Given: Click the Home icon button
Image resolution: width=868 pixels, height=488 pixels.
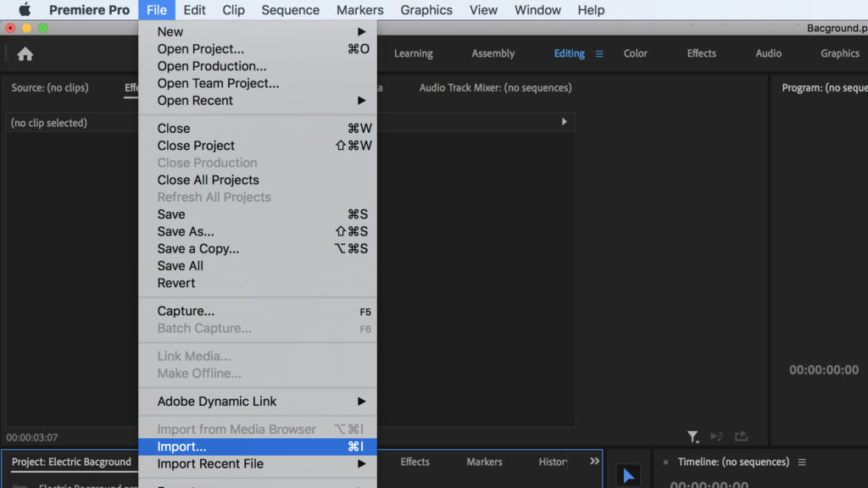Looking at the screenshot, I should point(25,54).
